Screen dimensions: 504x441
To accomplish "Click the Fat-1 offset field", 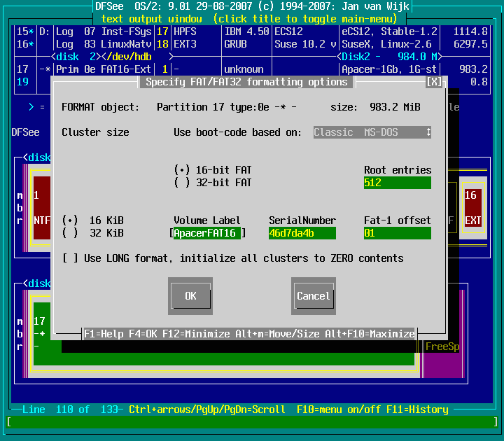I will coord(397,233).
